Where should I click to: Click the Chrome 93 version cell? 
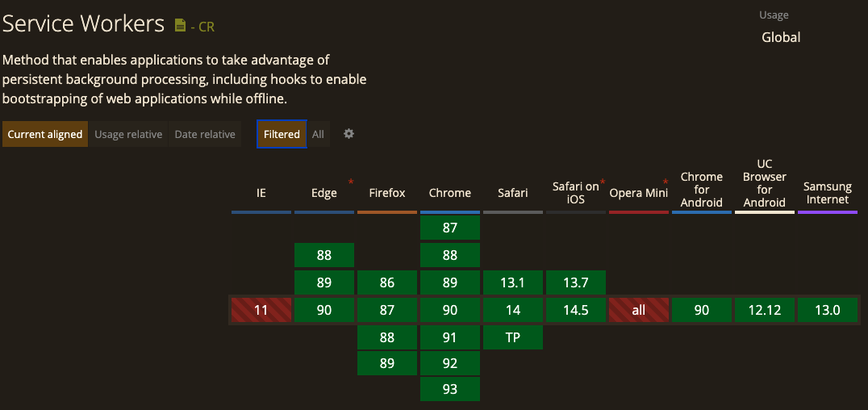(x=450, y=389)
